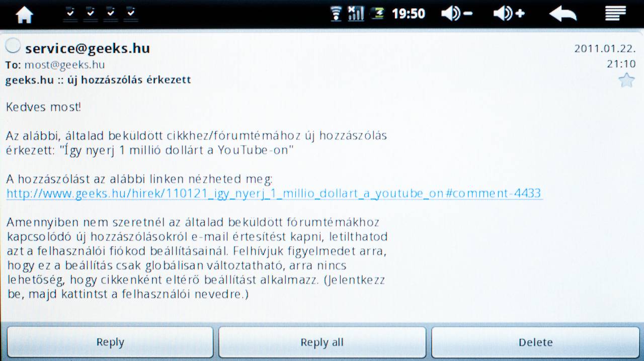This screenshot has height=361, width=644.
Task: Tap the volume down speaker icon
Action: [456, 14]
